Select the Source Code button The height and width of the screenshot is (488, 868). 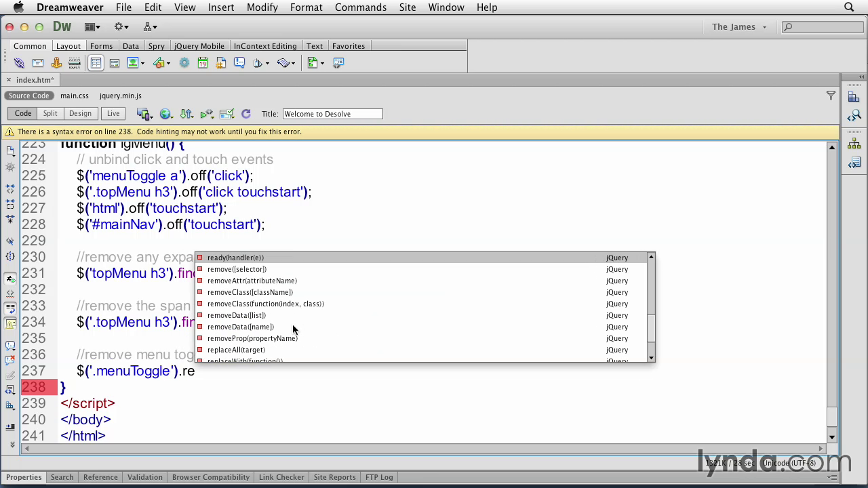28,96
